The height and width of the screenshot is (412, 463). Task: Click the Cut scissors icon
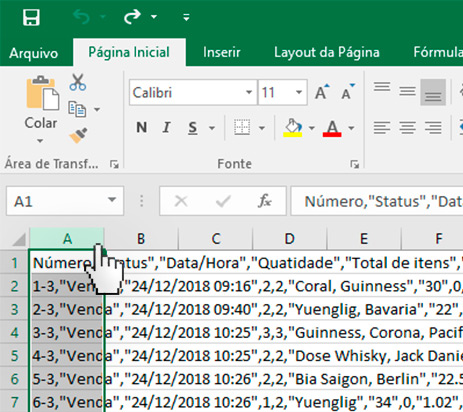pyautogui.click(x=78, y=82)
